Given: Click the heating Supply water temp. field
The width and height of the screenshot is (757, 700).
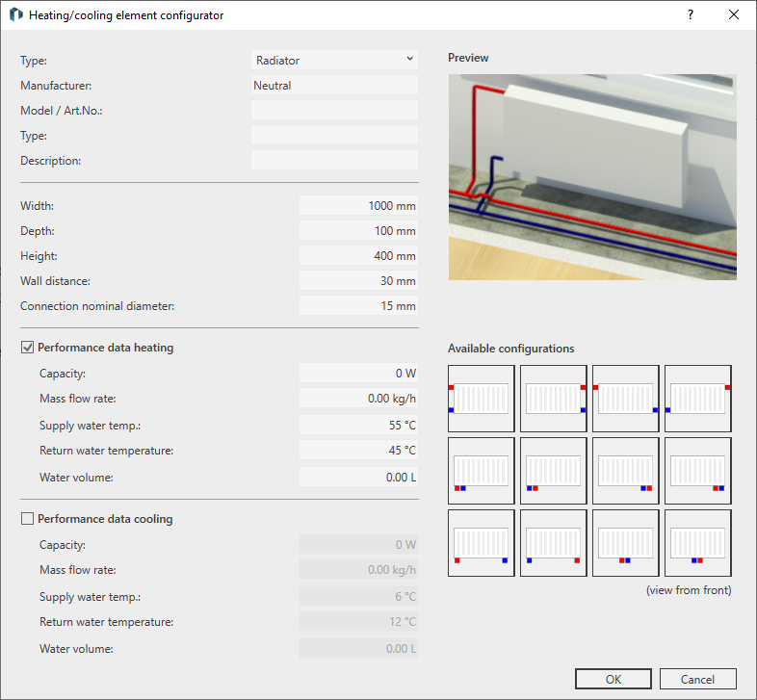Looking at the screenshot, I should [x=358, y=426].
